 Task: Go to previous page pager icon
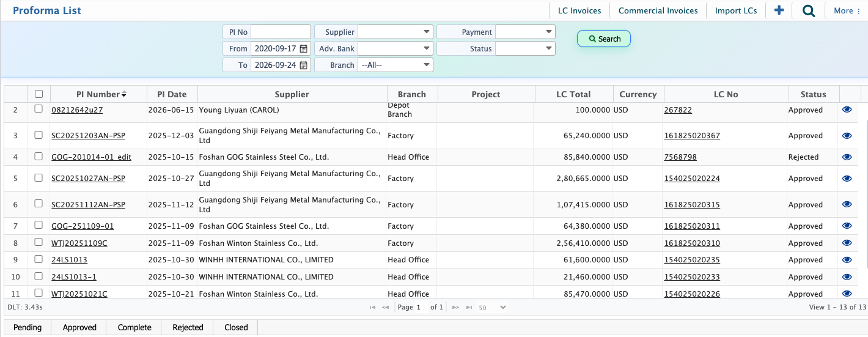(386, 307)
